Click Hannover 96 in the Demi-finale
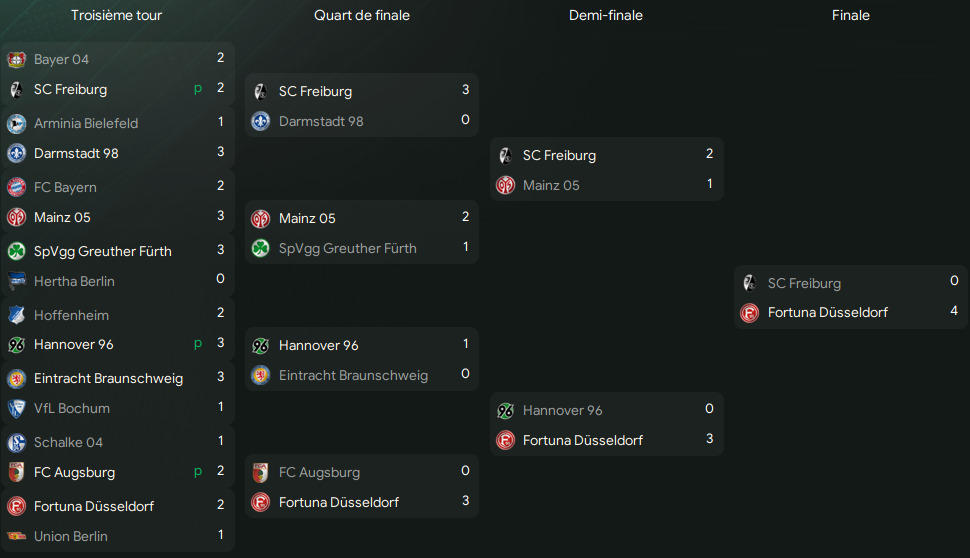Screen dimensions: 970x558 pos(562,410)
